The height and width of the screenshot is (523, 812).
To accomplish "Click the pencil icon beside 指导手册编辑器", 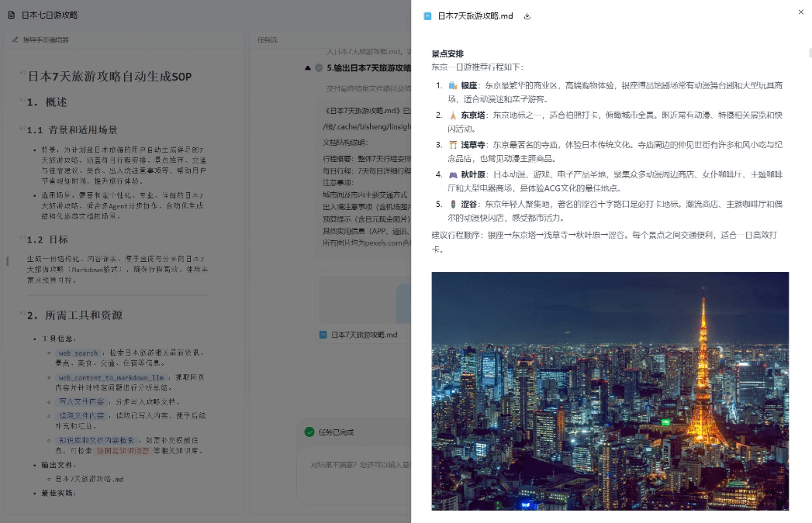I will 15,40.
